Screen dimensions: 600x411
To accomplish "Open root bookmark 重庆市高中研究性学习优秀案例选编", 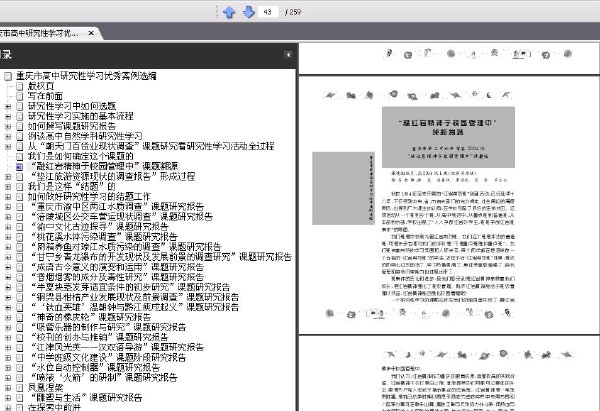I will (x=86, y=76).
